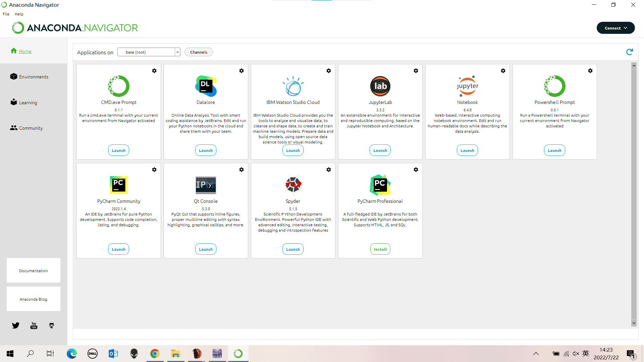Screen dimensions: 644x362
Task: Click the refresh applications icon
Action: 629,52
